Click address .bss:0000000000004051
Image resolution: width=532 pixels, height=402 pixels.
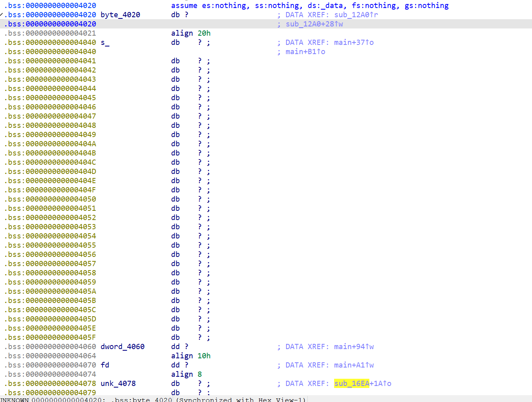click(50, 208)
